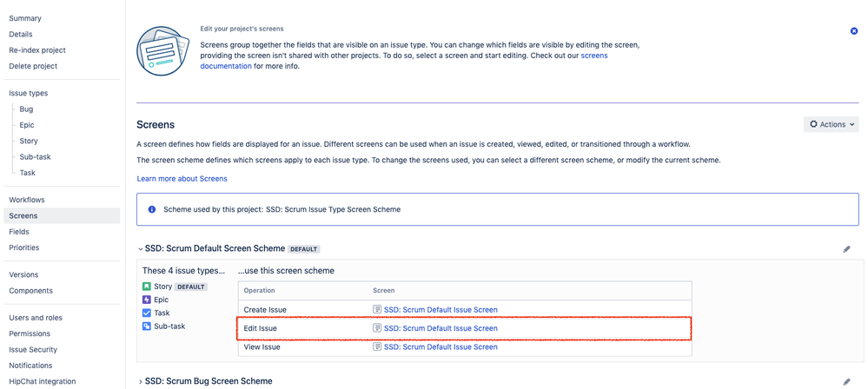
Task: Click the SSD: Scrum Bug Screen Scheme heading
Action: tap(209, 381)
